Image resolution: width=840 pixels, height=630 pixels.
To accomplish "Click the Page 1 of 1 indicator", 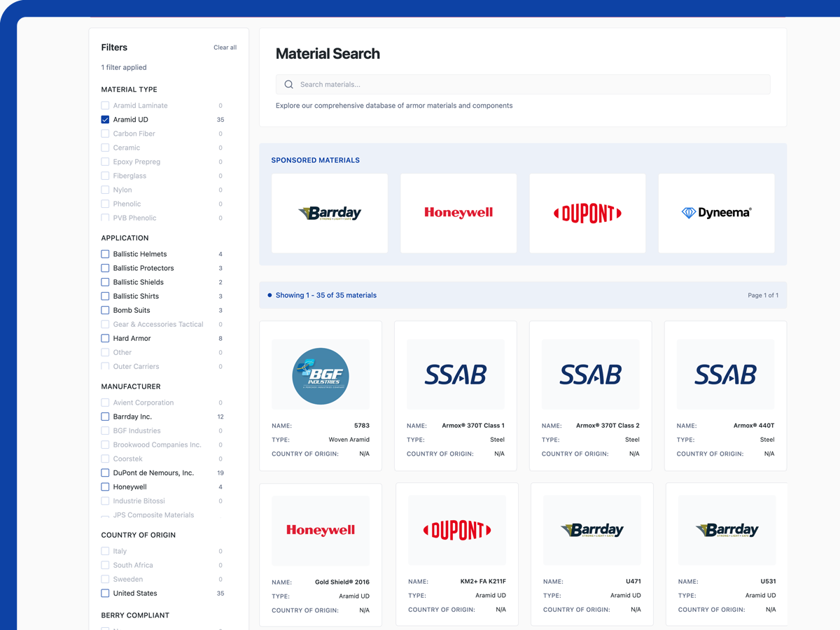I will tap(763, 295).
